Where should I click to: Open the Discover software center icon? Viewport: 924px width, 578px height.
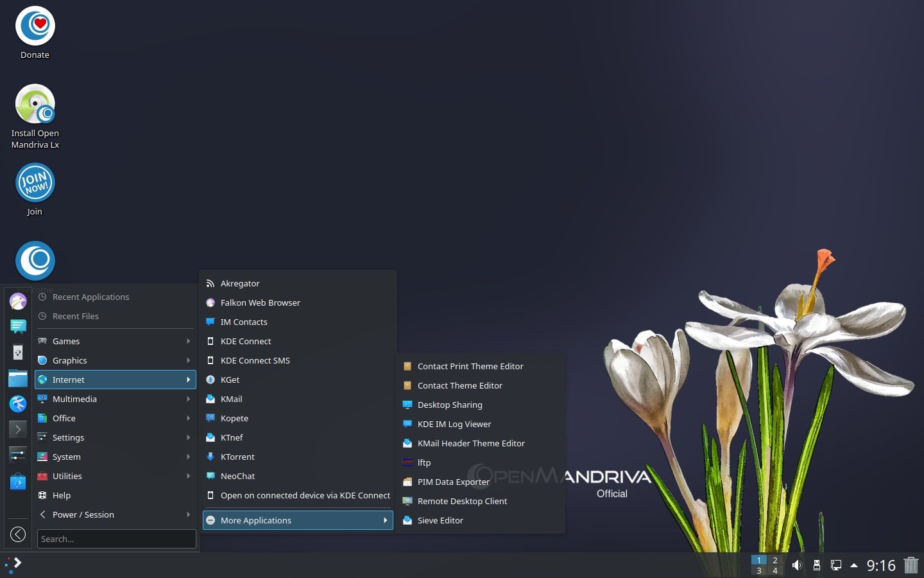[17, 480]
